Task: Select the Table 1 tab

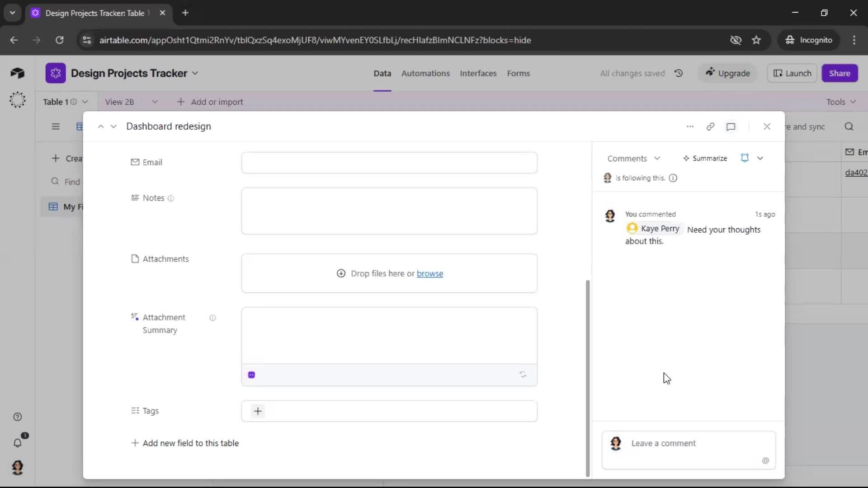Action: click(56, 102)
